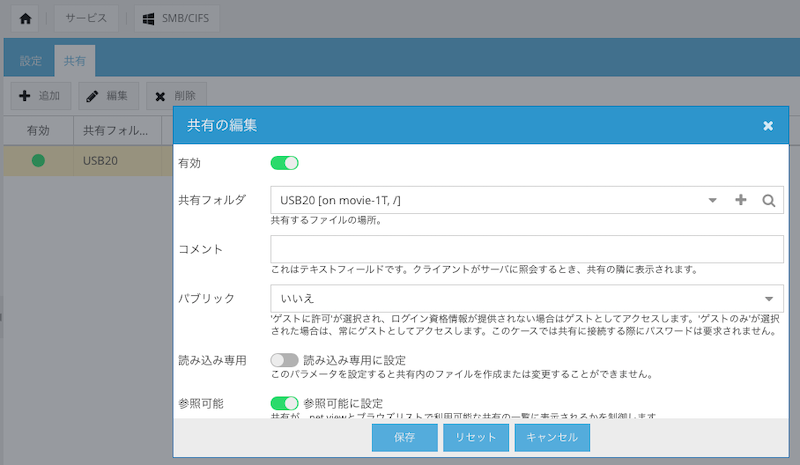Click the 編集 button
The width and height of the screenshot is (800, 465).
(108, 96)
